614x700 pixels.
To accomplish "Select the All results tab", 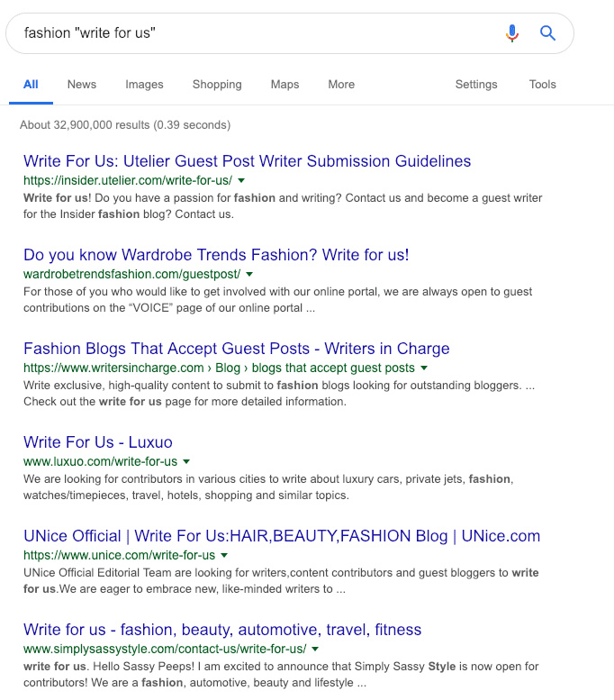I will click(31, 85).
